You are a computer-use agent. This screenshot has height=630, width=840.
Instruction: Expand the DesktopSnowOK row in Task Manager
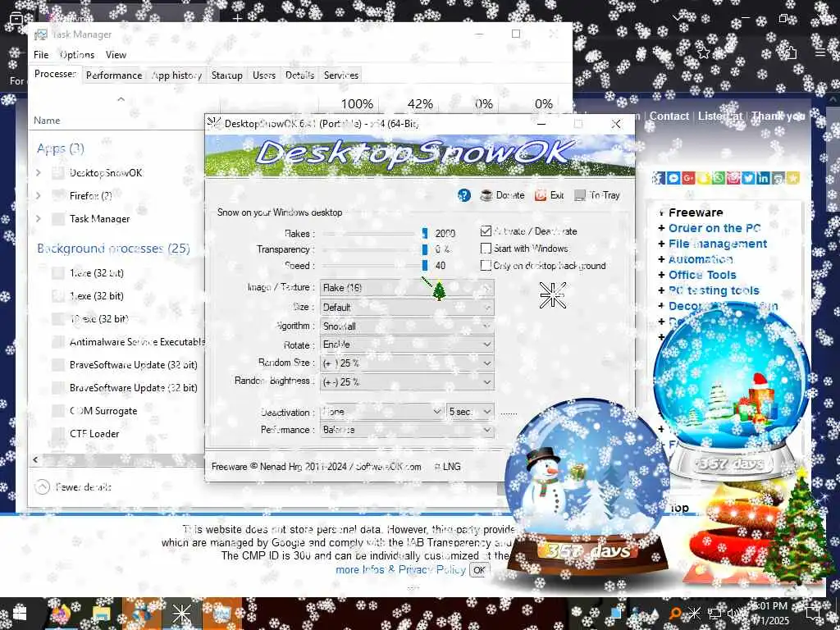(x=38, y=172)
